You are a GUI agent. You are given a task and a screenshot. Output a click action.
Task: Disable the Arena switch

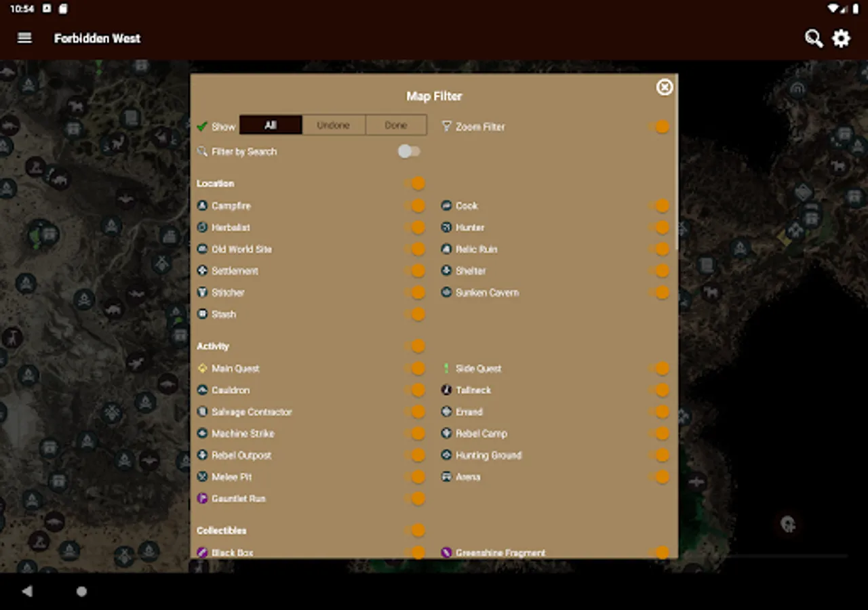click(x=658, y=476)
